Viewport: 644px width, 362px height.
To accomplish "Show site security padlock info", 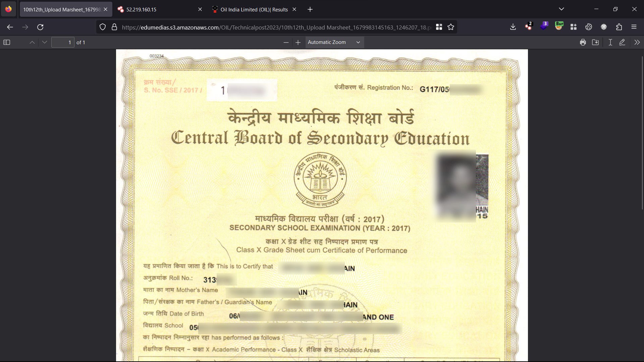I will pos(114,27).
